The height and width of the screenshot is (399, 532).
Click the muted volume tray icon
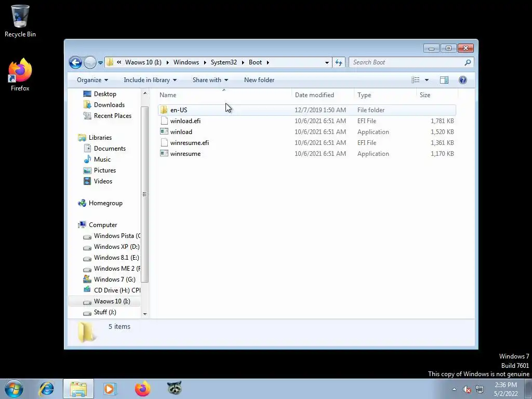click(467, 390)
